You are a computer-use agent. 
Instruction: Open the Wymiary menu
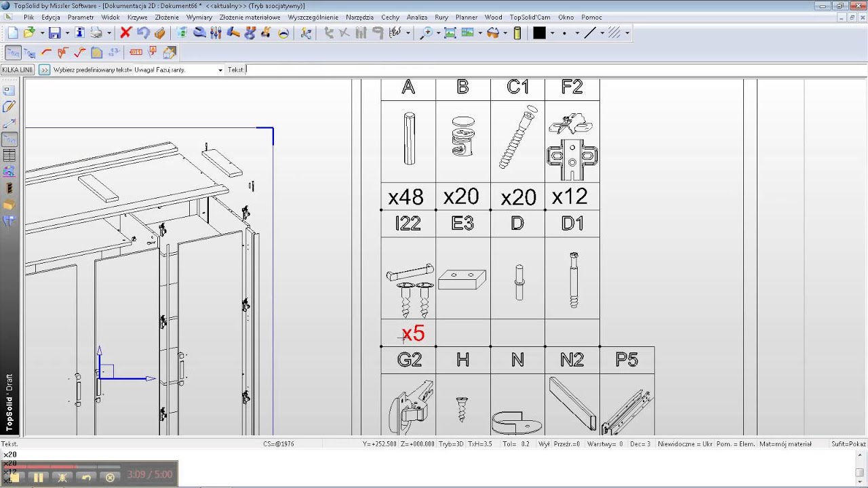click(199, 17)
